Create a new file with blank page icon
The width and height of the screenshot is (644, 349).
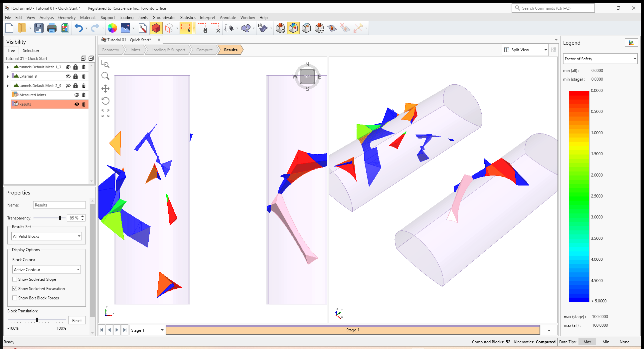[10, 28]
